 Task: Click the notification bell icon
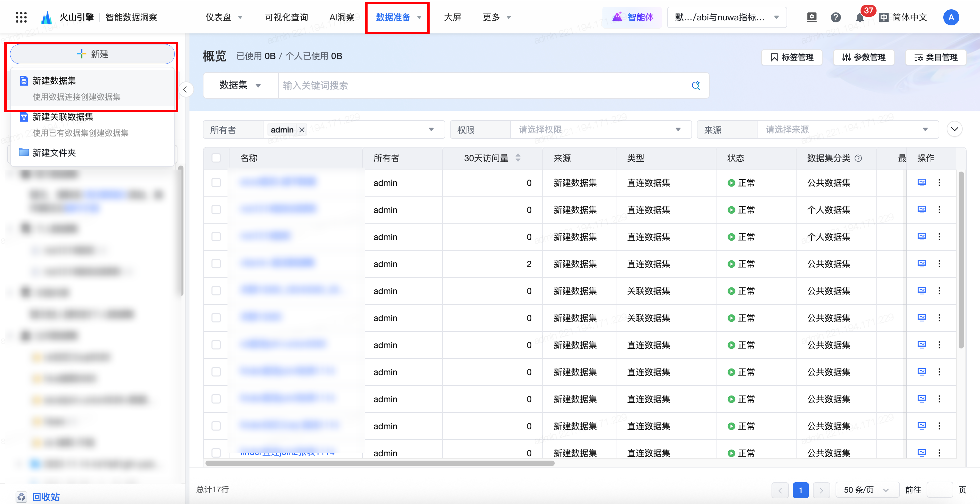[x=859, y=17]
